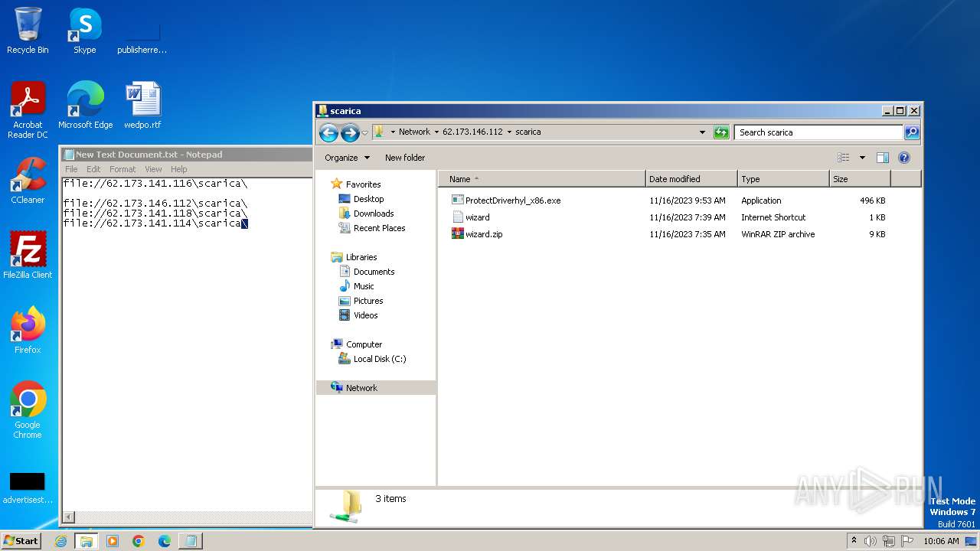Refresh the scarica folder view

click(x=721, y=132)
